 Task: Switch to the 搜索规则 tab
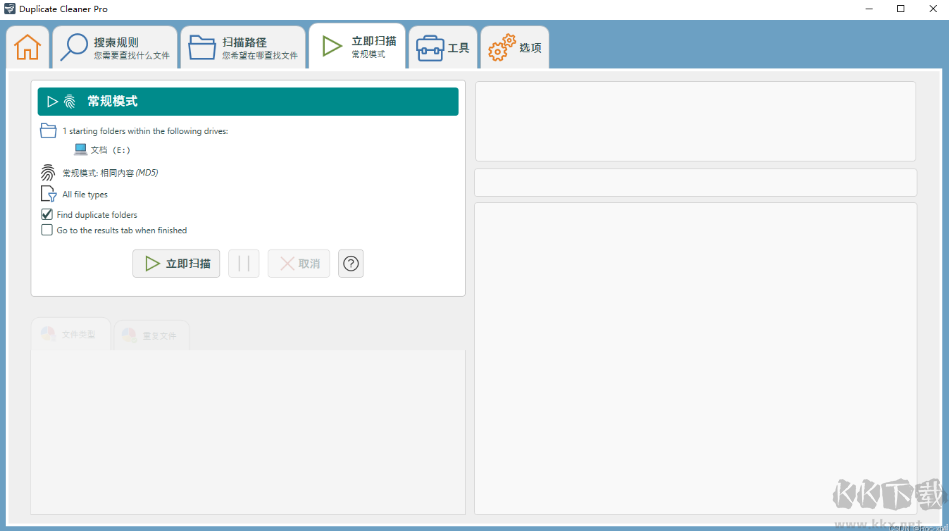115,47
